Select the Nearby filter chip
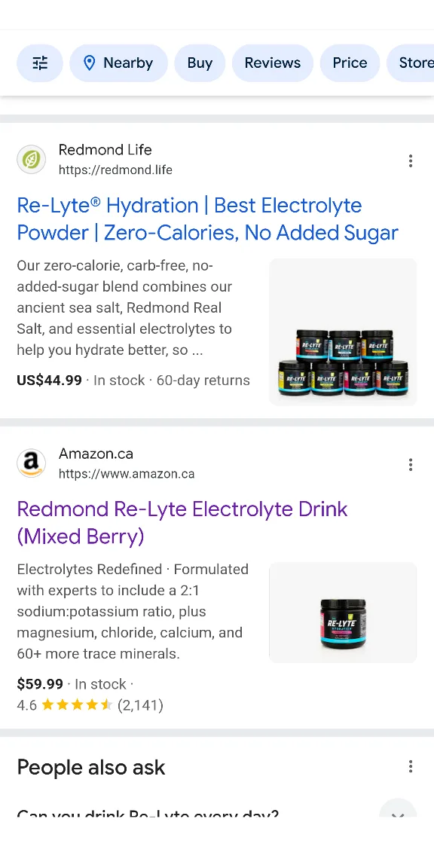This screenshot has height=868, width=434. [x=118, y=63]
